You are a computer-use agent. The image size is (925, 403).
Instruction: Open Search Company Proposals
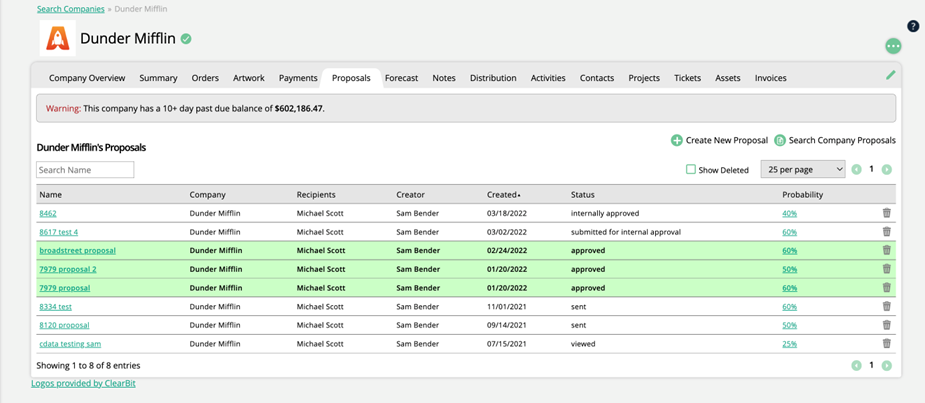click(x=835, y=140)
